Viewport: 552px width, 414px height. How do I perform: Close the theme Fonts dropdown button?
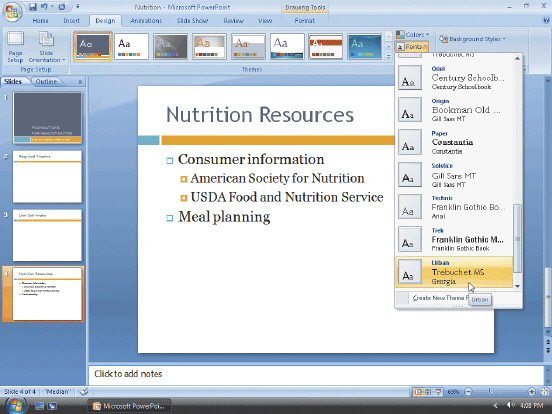pos(412,46)
